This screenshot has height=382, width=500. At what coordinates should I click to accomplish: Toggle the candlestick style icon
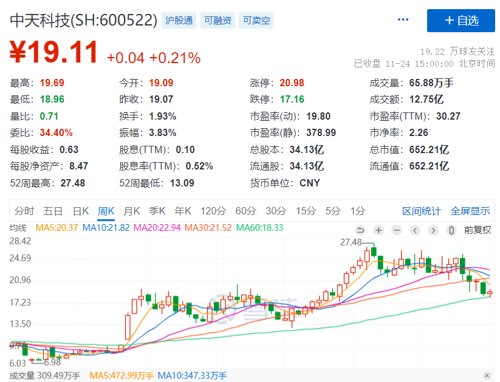click(x=451, y=230)
